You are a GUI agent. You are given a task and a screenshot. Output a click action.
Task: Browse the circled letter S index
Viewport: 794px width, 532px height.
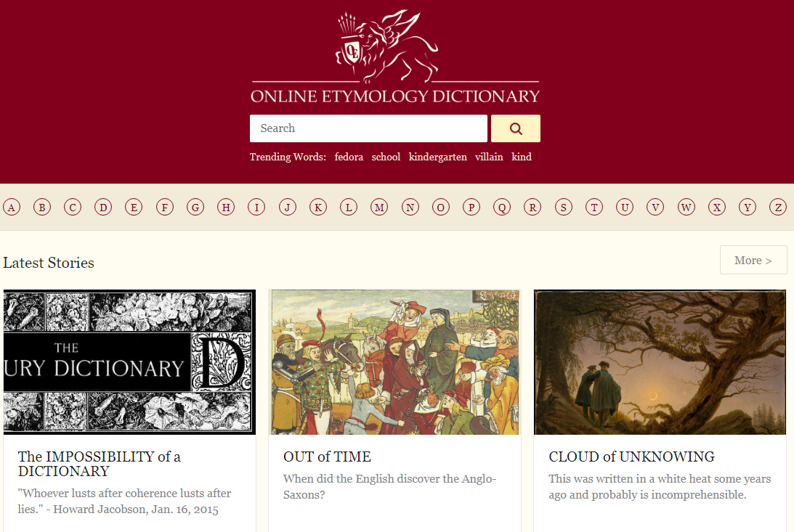point(563,208)
